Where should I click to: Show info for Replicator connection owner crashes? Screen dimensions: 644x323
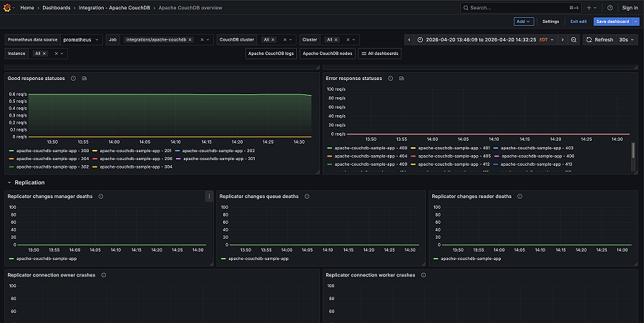(104, 275)
